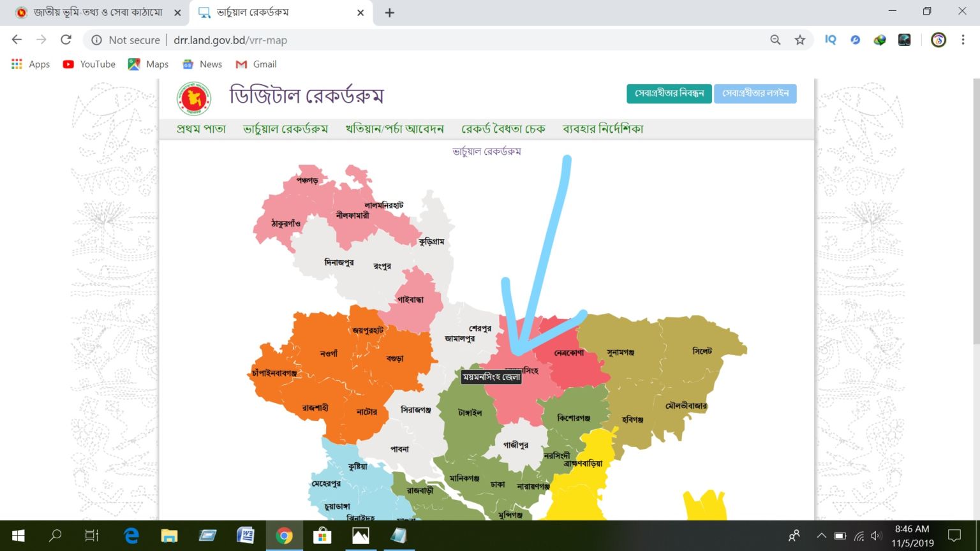The width and height of the screenshot is (980, 551).
Task: Open File Explorer from the taskbar
Action: click(x=169, y=536)
